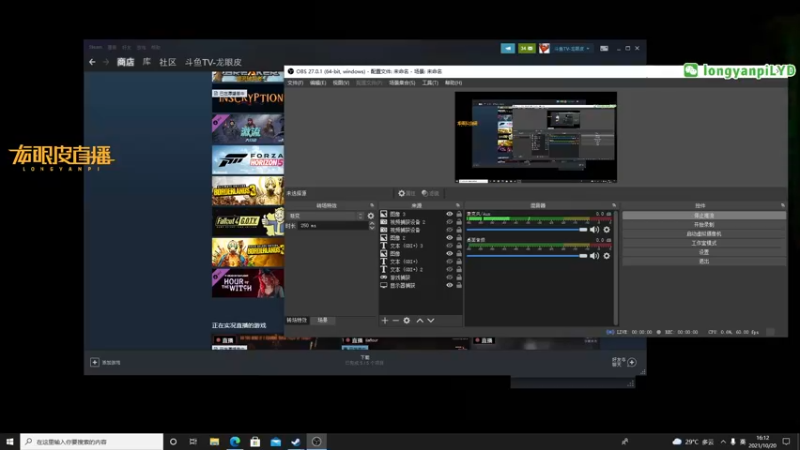Increase transition duration with the up arrow

pos(372,223)
